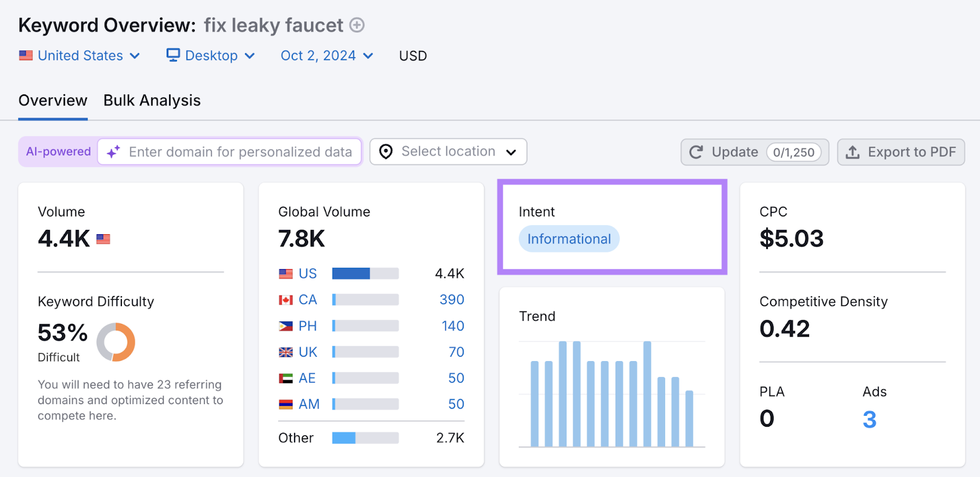The height and width of the screenshot is (477, 980).
Task: Click the United States flag icon in header
Action: pos(26,56)
